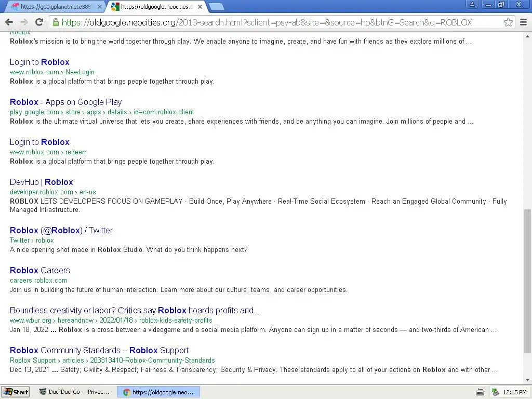Click the Roblox Support › articles URL text
The image size is (532, 399).
(x=112, y=361)
